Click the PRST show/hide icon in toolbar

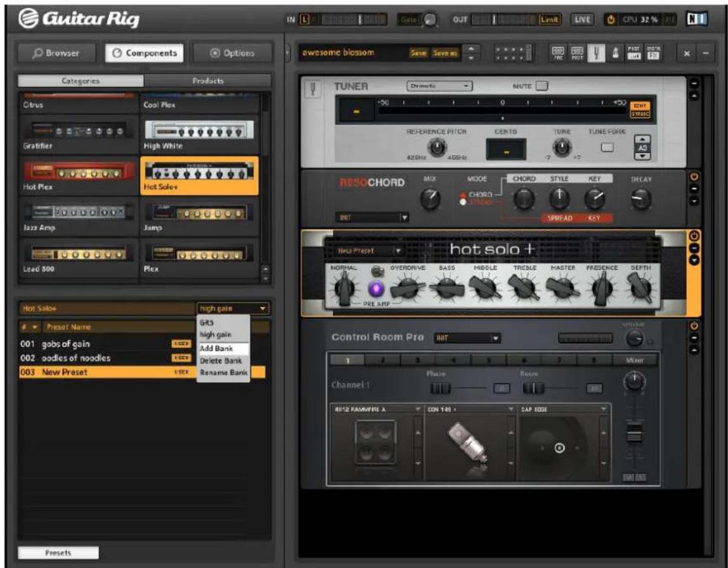point(634,53)
